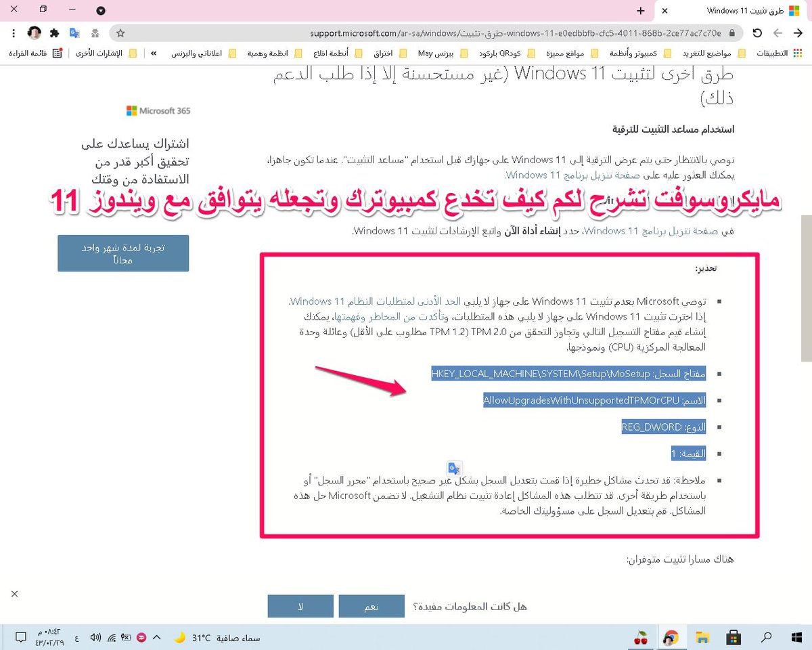Click the highlighted 'القيمة: 1' value text
The width and height of the screenshot is (812, 650).
[x=688, y=453]
